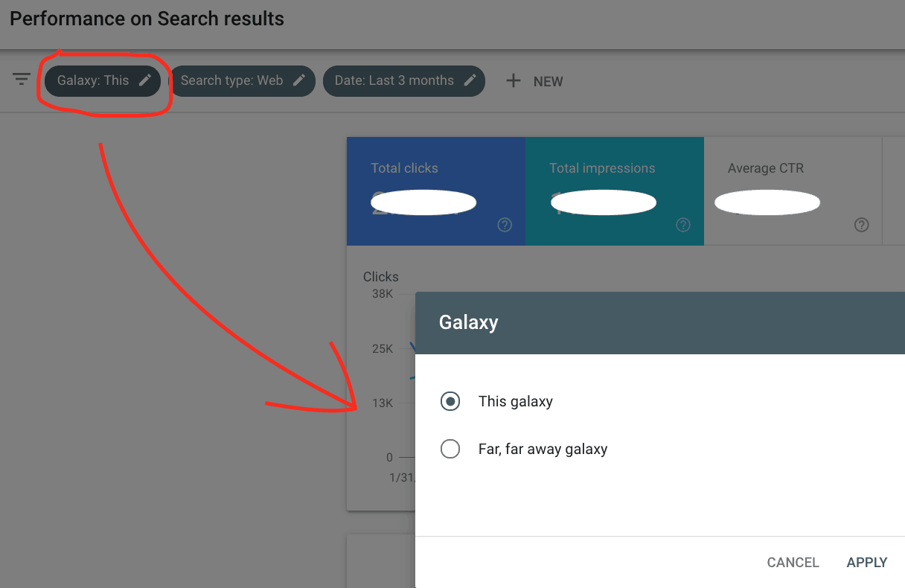Open help icon on Total impressions card

683,225
